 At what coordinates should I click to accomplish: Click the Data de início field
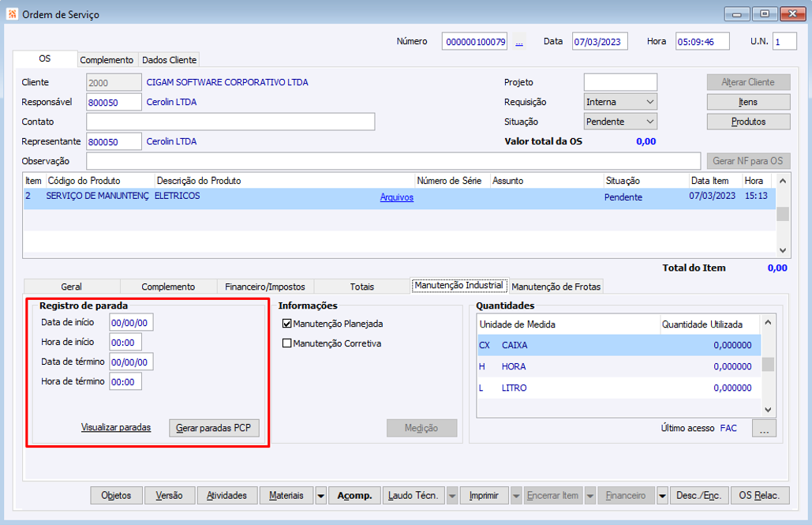click(131, 322)
